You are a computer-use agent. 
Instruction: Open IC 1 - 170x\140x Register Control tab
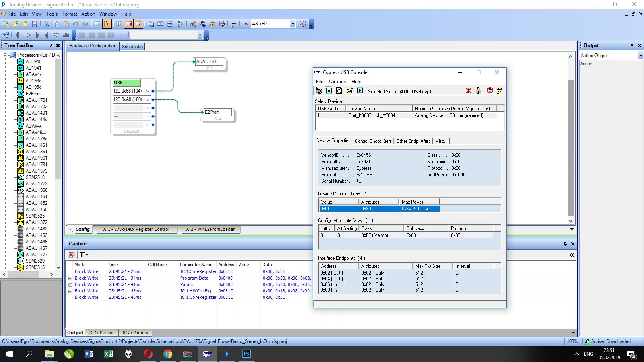point(136,229)
